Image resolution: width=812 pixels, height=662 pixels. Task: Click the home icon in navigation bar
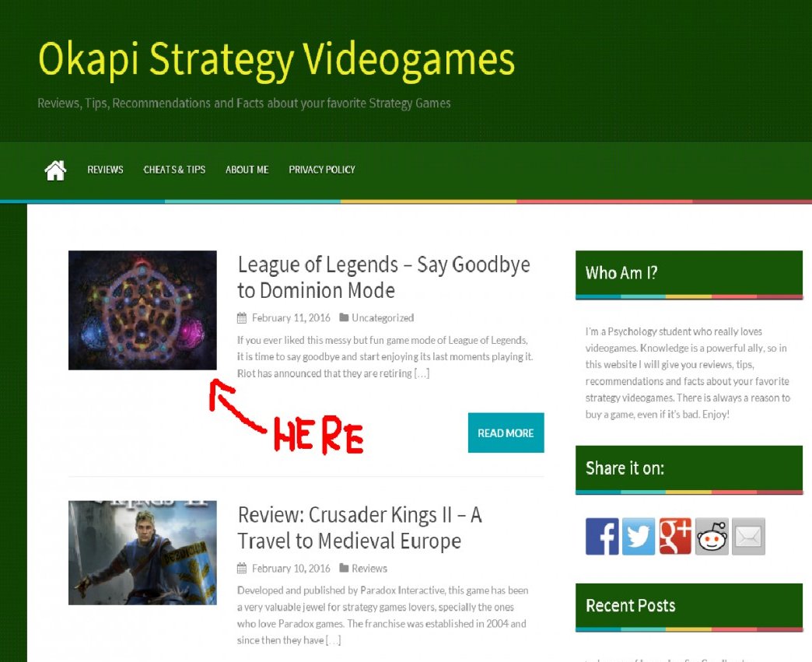(x=55, y=170)
